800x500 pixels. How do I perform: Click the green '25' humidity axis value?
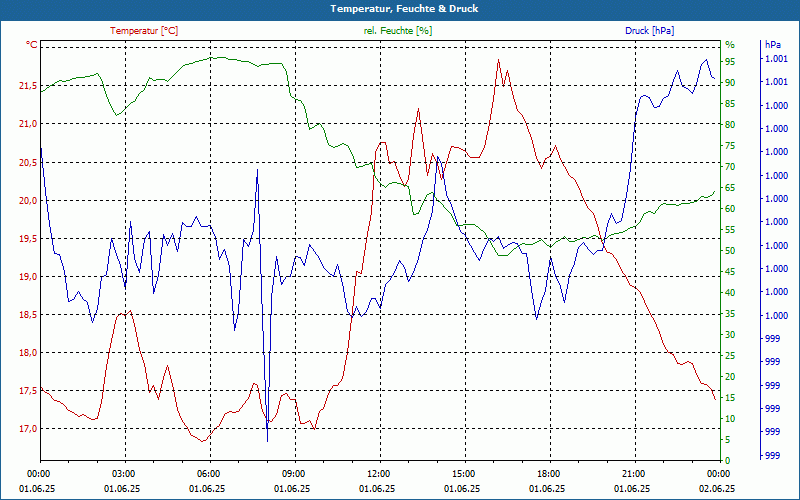pos(730,356)
